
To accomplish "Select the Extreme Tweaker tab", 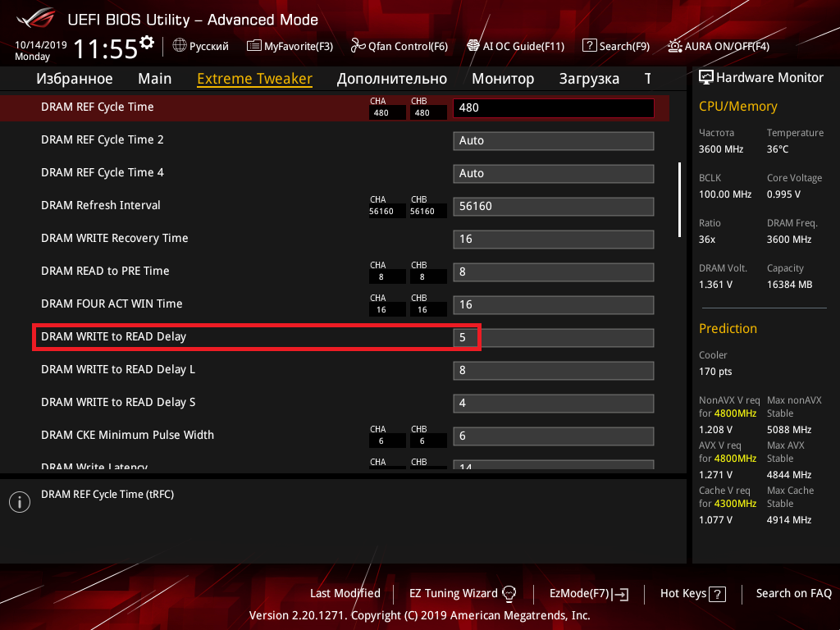I will (x=254, y=79).
